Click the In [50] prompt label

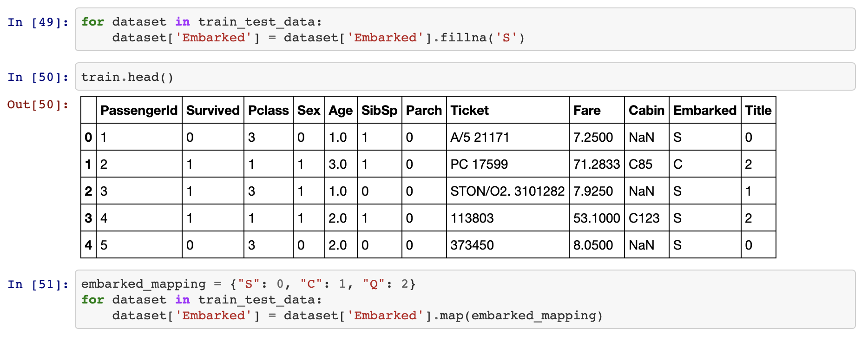pyautogui.click(x=38, y=77)
